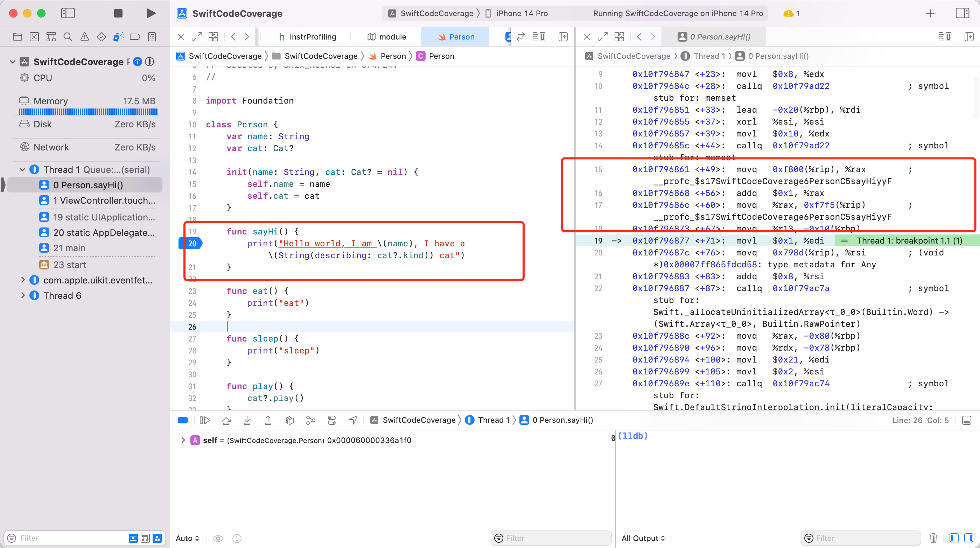Stop the running SwiftCodeCoverage app
Viewport: 980px width, 548px height.
pyautogui.click(x=118, y=13)
